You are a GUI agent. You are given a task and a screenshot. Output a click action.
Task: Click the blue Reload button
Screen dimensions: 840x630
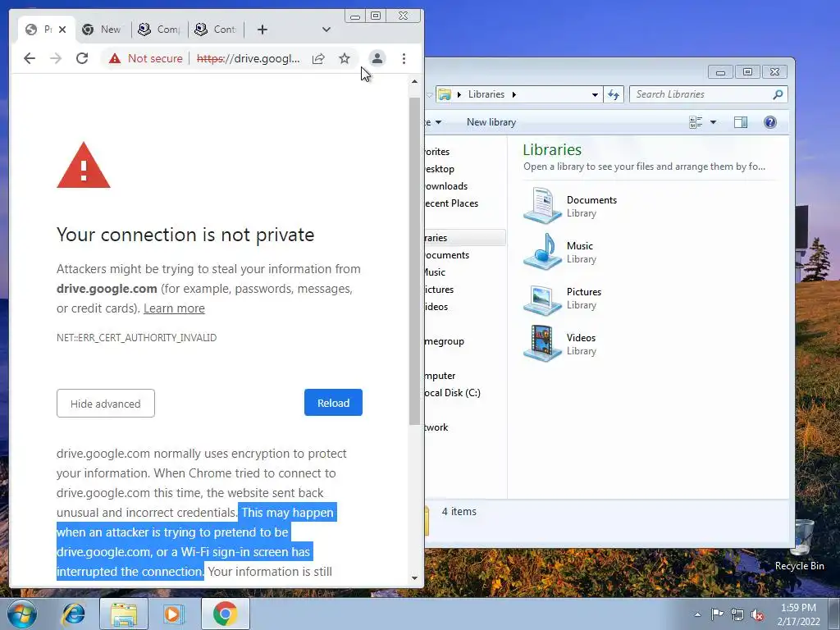click(x=333, y=403)
